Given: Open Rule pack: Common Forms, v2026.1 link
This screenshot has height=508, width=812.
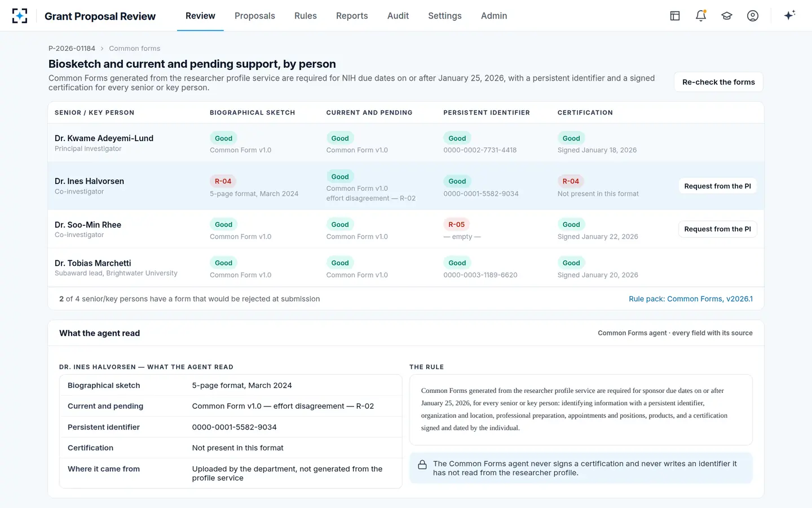Looking at the screenshot, I should [x=691, y=299].
